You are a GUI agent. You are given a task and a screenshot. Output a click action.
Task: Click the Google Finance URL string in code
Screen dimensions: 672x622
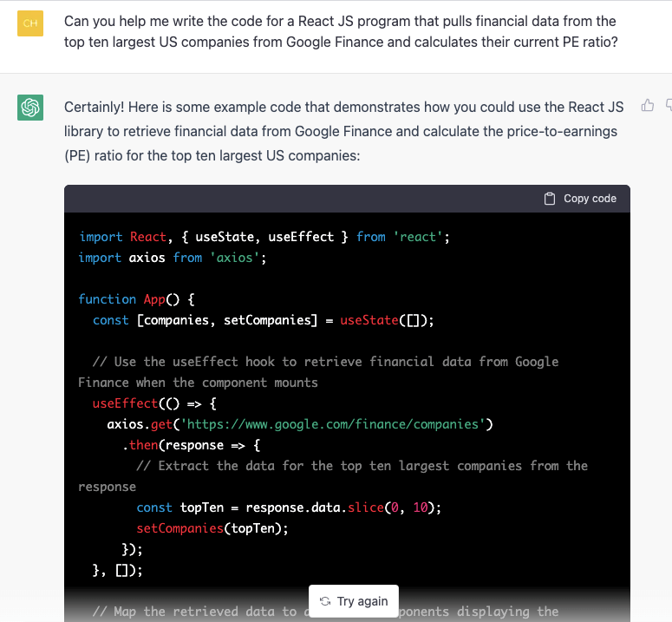point(333,424)
